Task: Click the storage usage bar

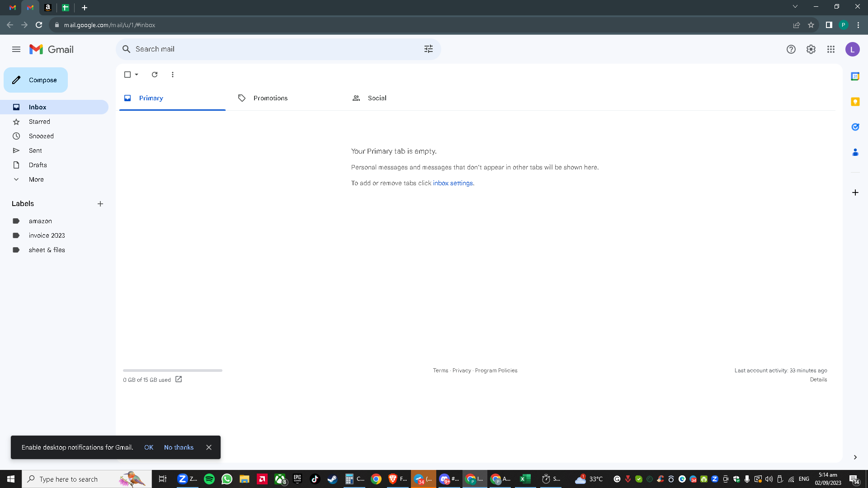Action: pos(173,371)
